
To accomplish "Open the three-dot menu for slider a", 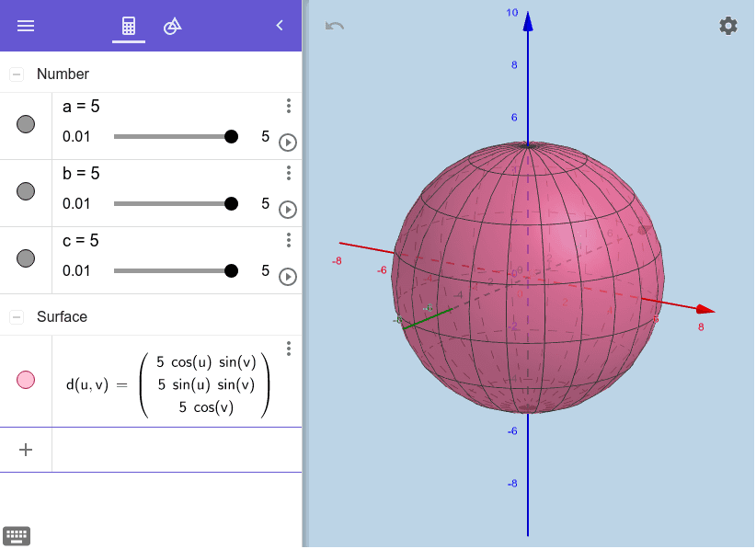I will (289, 106).
